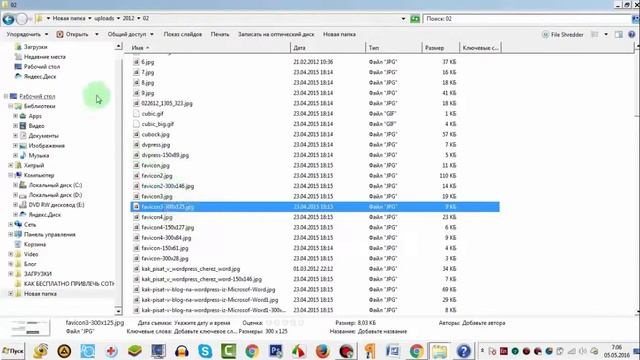This screenshot has height=360, width=640.
Task: Click the Back navigation arrow
Action: pos(8,19)
